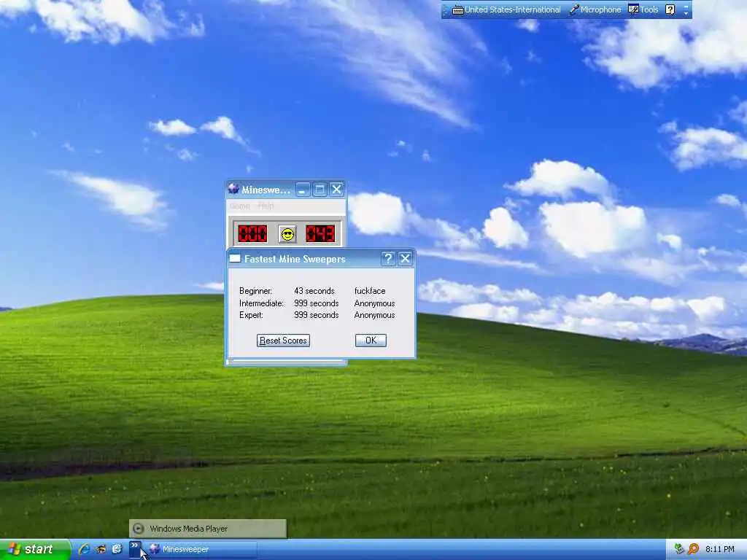The width and height of the screenshot is (747, 560).
Task: Click United States-International on language bar
Action: 513,9
